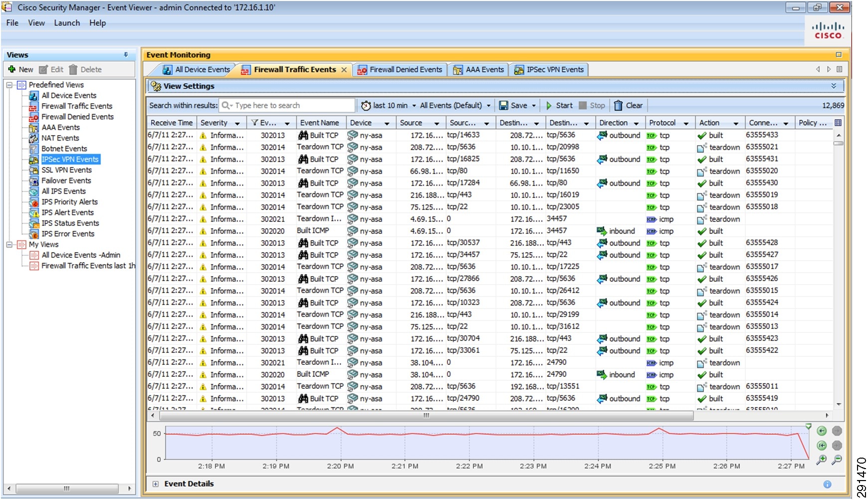Click green back arrow beside graph

pyautogui.click(x=822, y=431)
